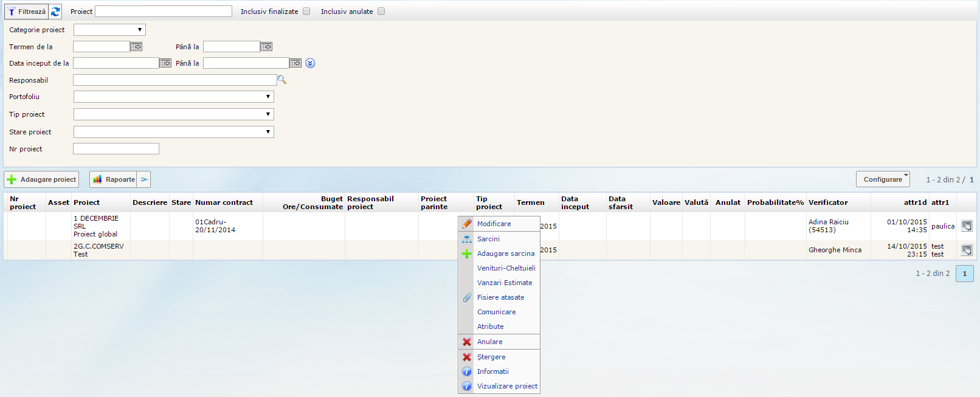Expand the Stare proiect dropdown

coord(173,132)
